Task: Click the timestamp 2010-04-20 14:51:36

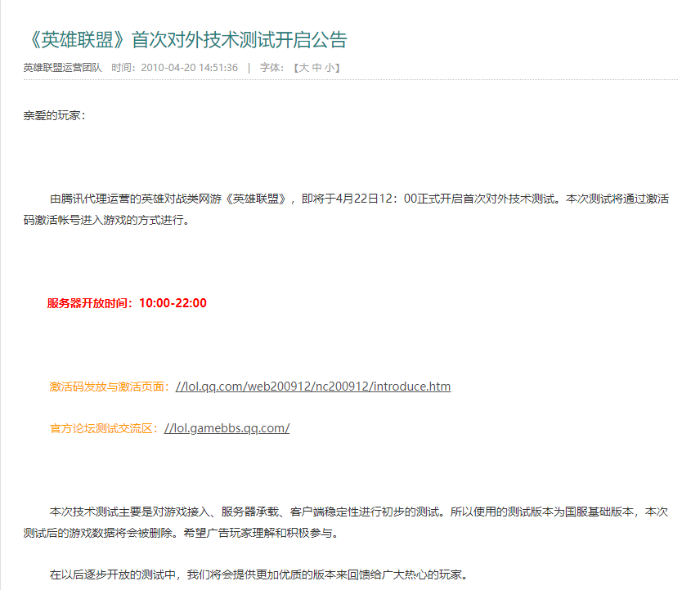Action: [189, 68]
